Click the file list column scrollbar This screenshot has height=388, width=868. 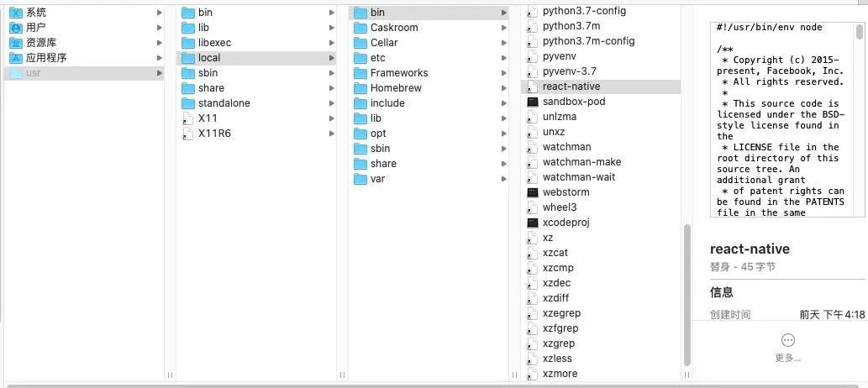click(687, 294)
